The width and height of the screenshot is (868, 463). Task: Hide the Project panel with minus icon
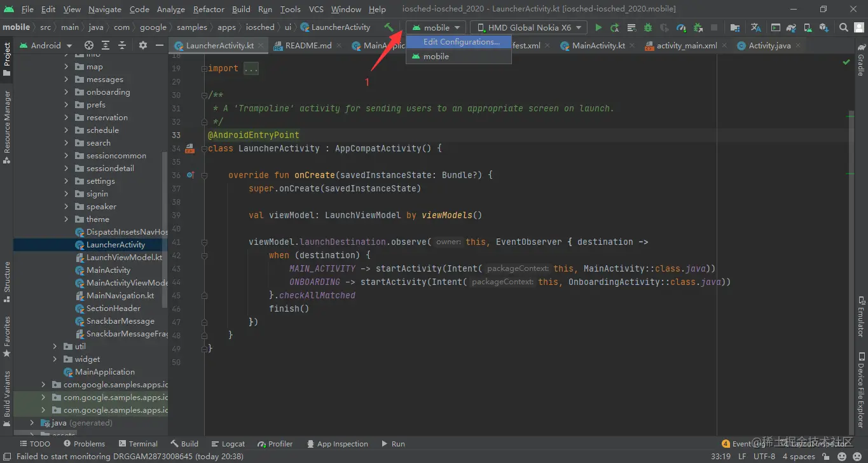click(160, 45)
